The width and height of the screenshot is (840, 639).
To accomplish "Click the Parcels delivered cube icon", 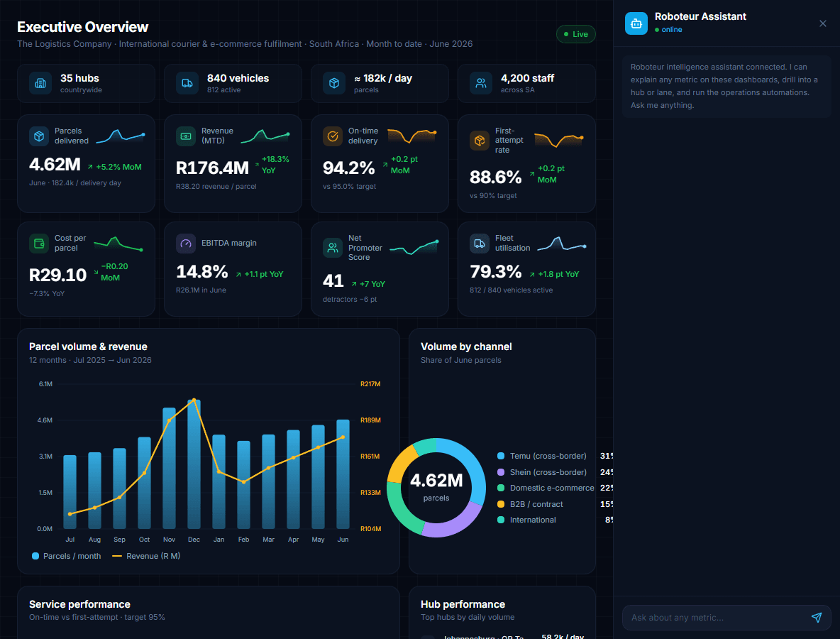I will point(39,136).
